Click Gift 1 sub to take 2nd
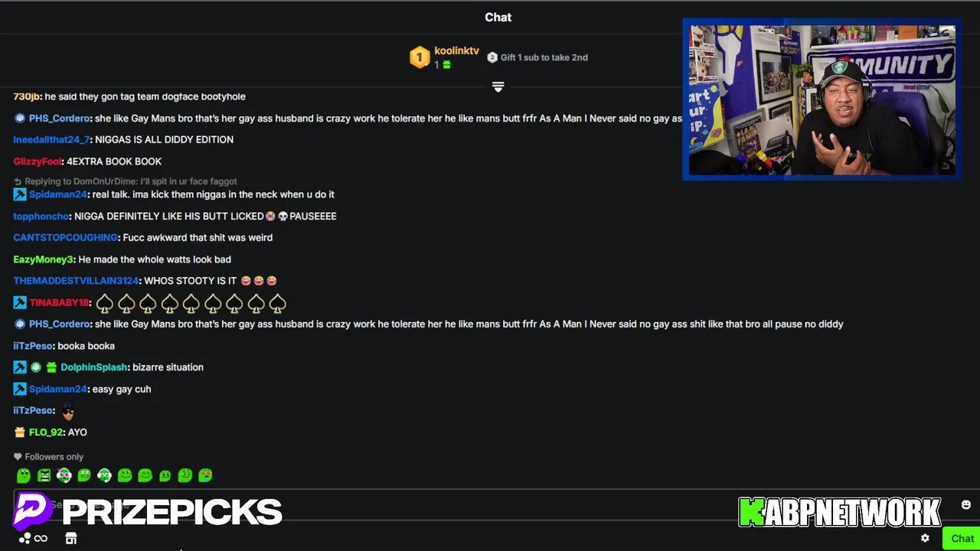The height and width of the screenshot is (551, 980). click(x=537, y=57)
